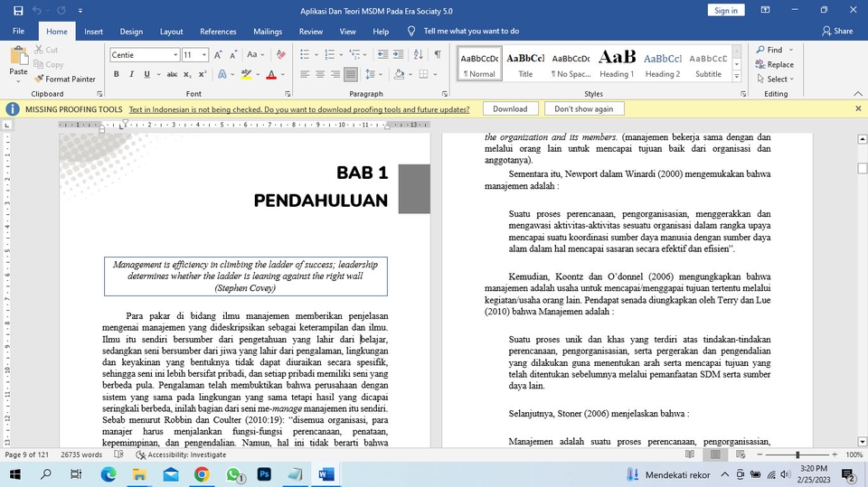Apply strikethrough formatting
868x487 pixels.
(172, 74)
